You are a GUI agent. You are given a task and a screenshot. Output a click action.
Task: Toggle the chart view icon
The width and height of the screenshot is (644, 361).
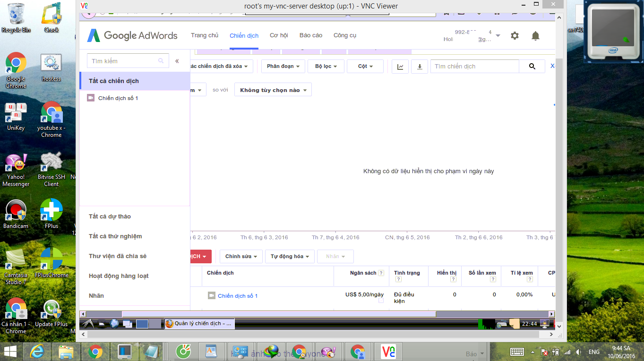(400, 67)
